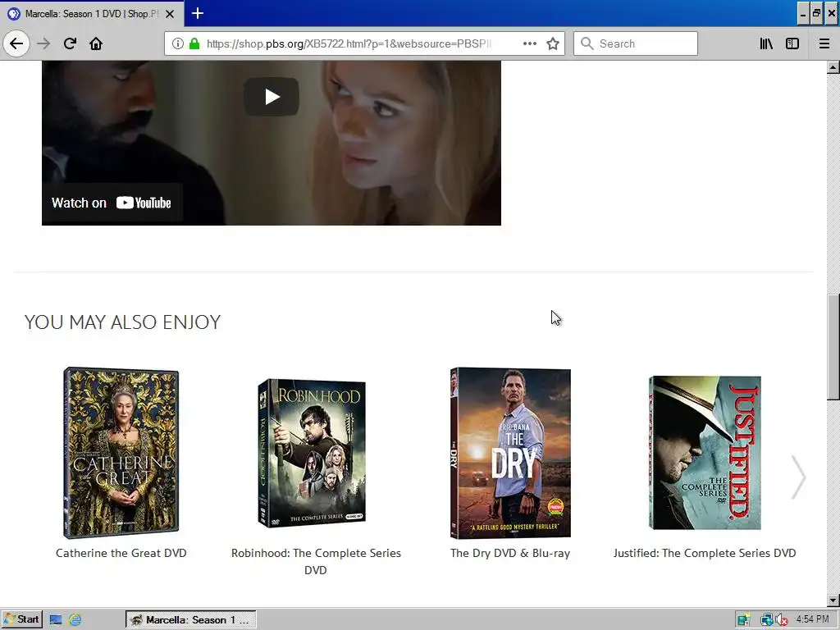Launch Internet Explorer from quick launch

coord(75,620)
